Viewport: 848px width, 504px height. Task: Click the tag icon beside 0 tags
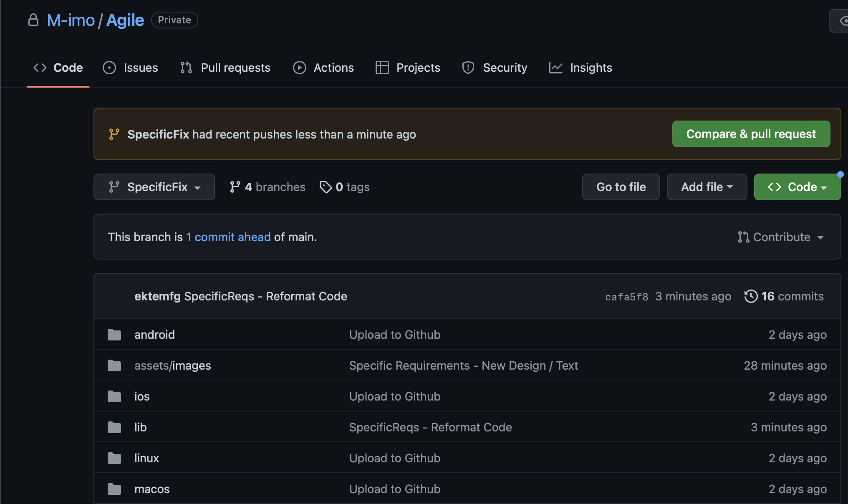[x=326, y=187]
